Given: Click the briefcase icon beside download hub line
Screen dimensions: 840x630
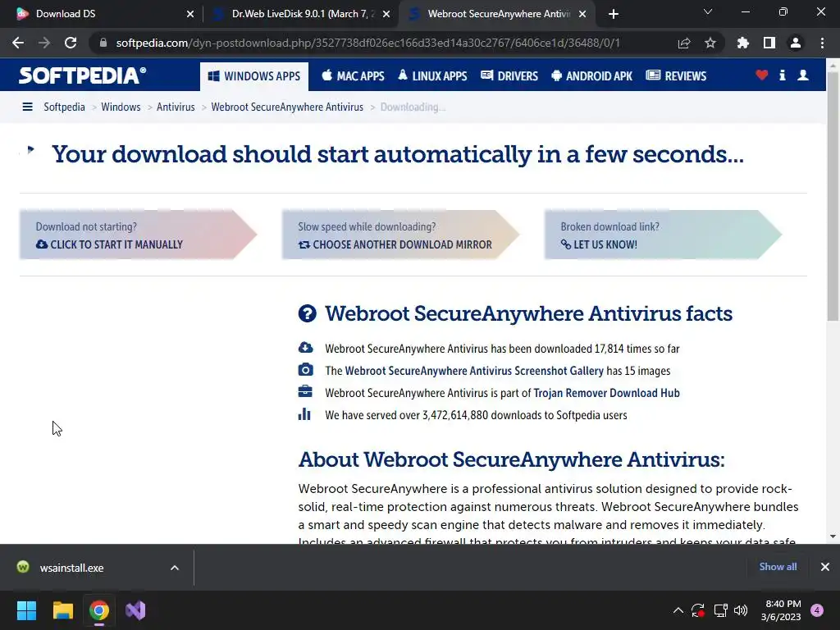Looking at the screenshot, I should (x=305, y=391).
